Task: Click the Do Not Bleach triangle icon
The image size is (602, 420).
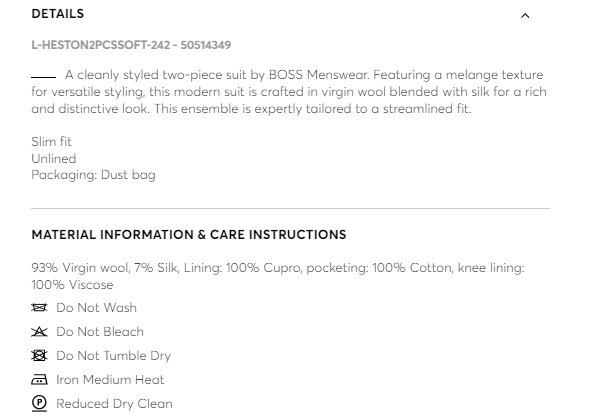Action: click(x=40, y=332)
